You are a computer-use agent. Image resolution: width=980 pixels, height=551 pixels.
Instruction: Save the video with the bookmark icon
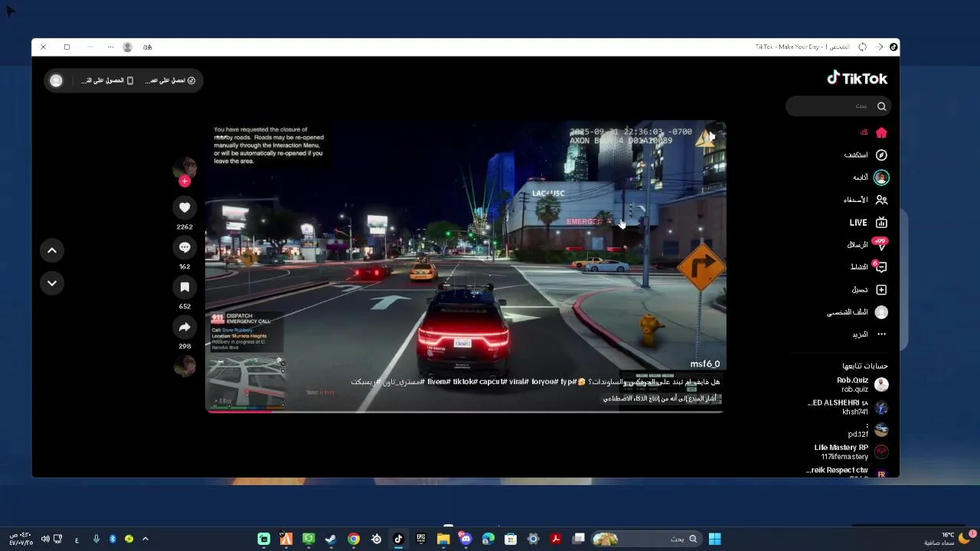coord(185,287)
